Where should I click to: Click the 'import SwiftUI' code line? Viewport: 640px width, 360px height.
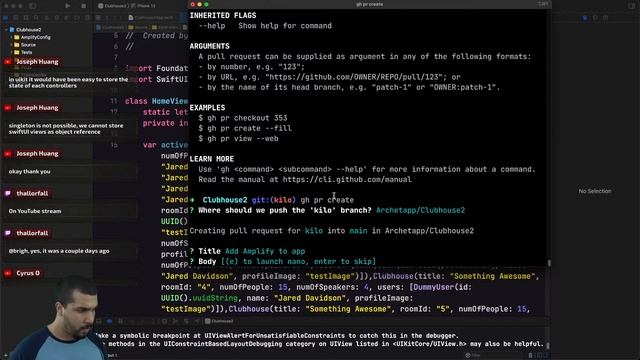pos(156,79)
